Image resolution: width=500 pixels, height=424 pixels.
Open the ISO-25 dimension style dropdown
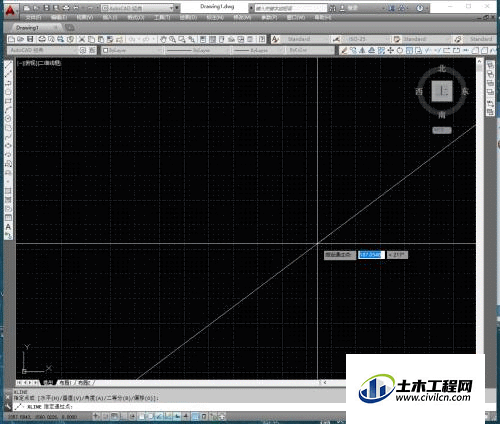pos(365,39)
